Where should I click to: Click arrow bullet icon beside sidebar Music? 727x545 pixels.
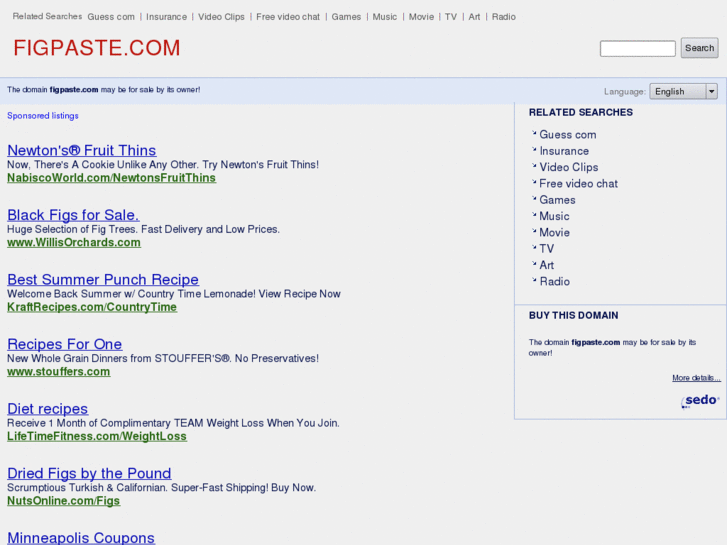534,214
